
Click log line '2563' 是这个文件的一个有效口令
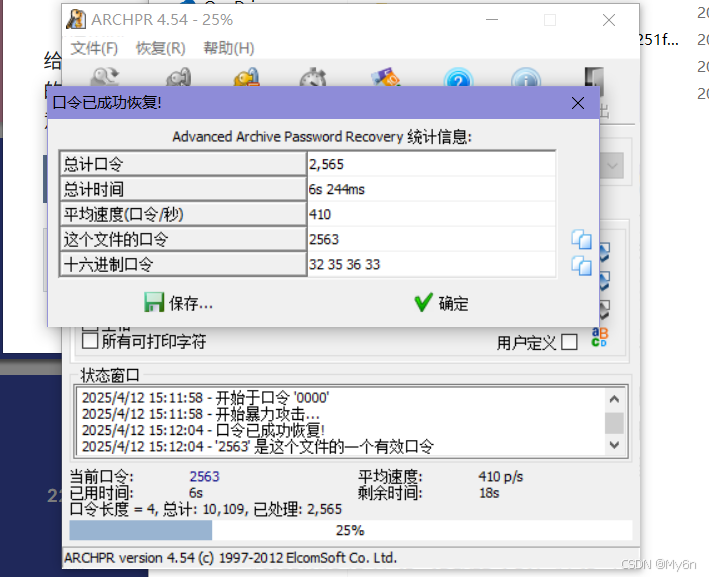point(257,447)
